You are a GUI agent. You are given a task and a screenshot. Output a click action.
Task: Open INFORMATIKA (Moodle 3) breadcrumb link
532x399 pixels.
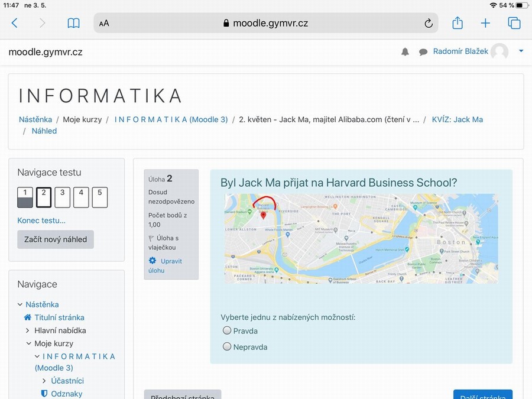click(171, 119)
